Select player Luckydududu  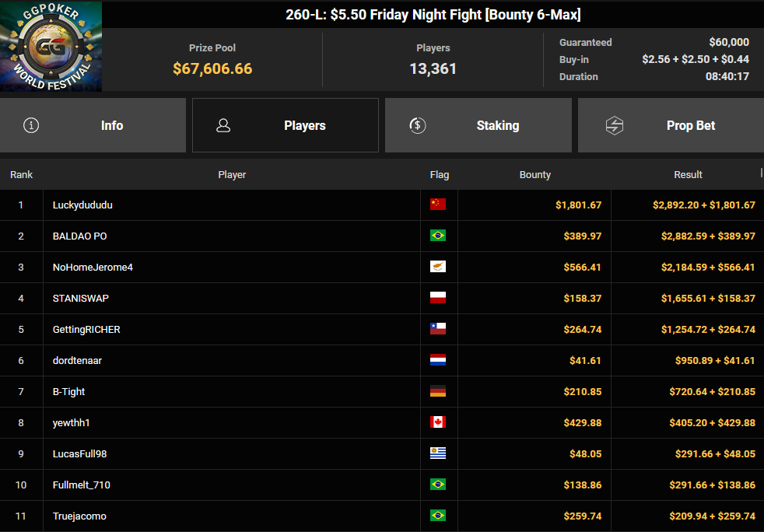click(x=82, y=205)
